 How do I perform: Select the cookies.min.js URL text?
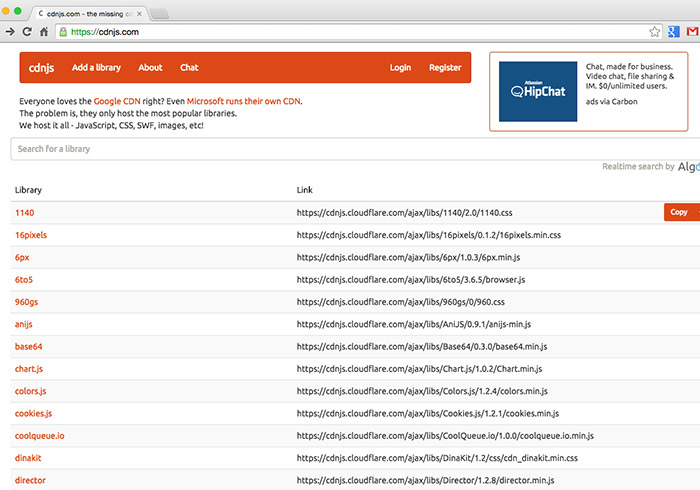(x=428, y=414)
